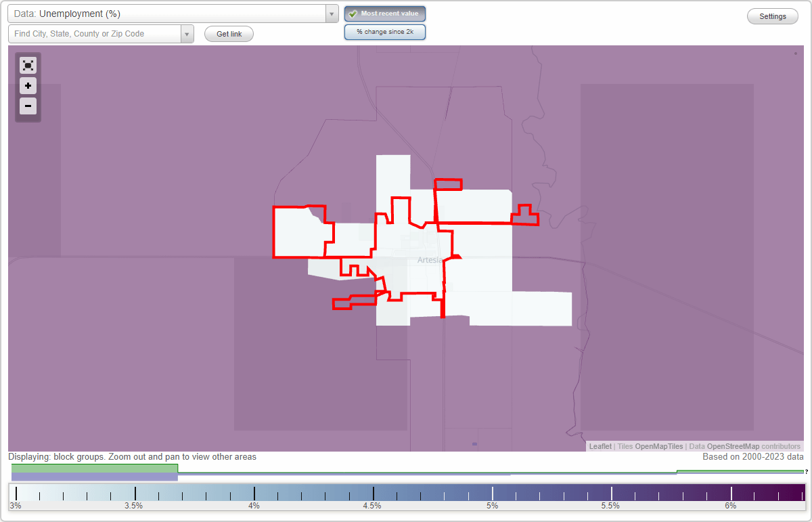The height and width of the screenshot is (522, 812).
Task: Click the 4.5% mark on the color legend
Action: 373,494
